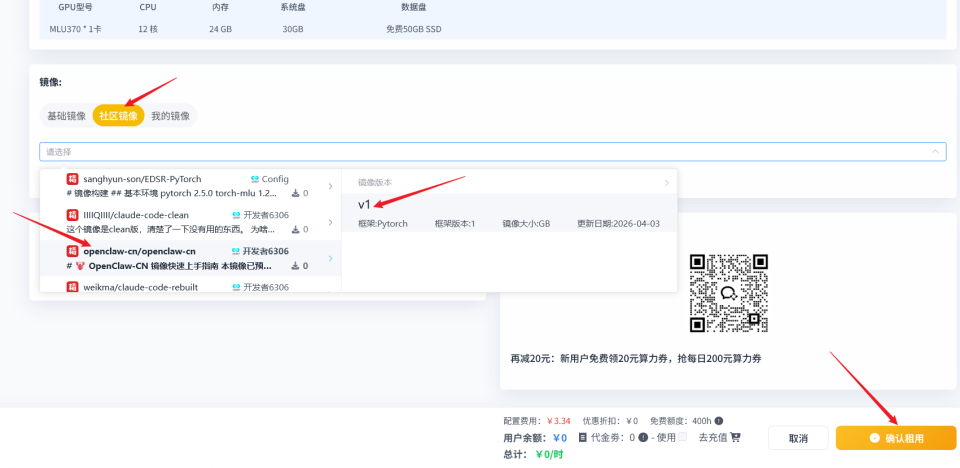The image size is (960, 468).
Task: Choose image version v1
Action: tap(509, 213)
